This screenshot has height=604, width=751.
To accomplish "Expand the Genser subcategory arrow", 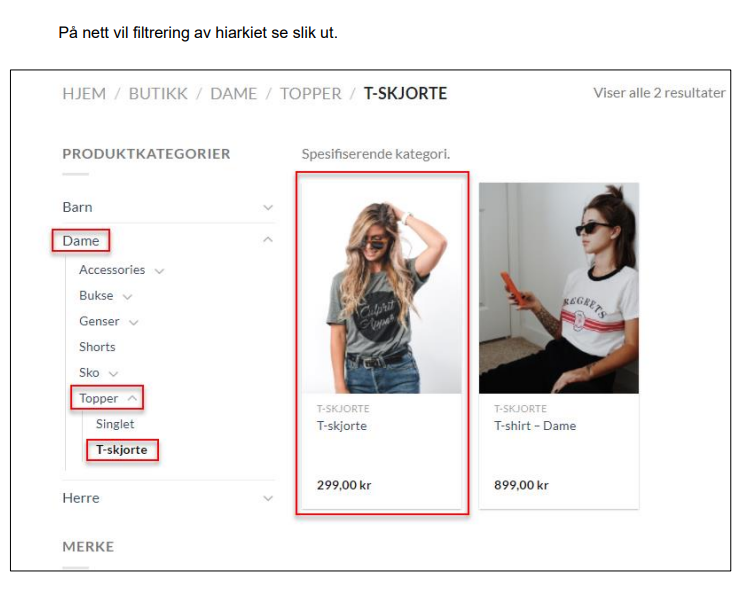I will pos(134,322).
